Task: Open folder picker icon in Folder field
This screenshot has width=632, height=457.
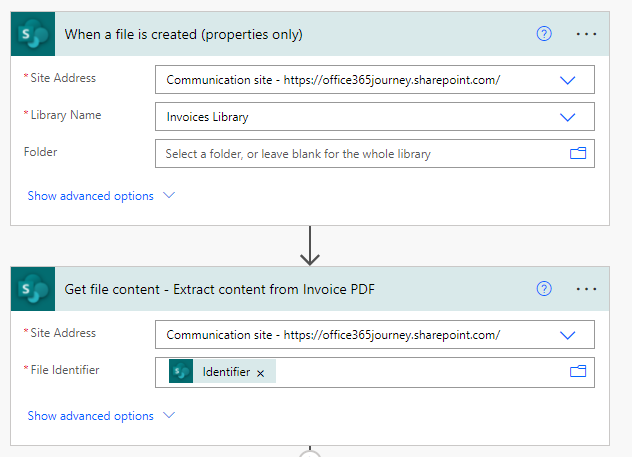Action: click(578, 154)
